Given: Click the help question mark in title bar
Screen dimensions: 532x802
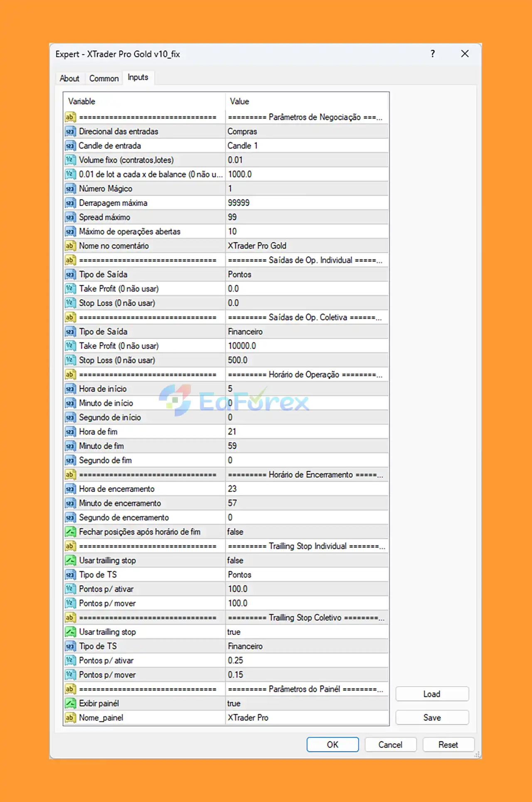Looking at the screenshot, I should point(433,54).
